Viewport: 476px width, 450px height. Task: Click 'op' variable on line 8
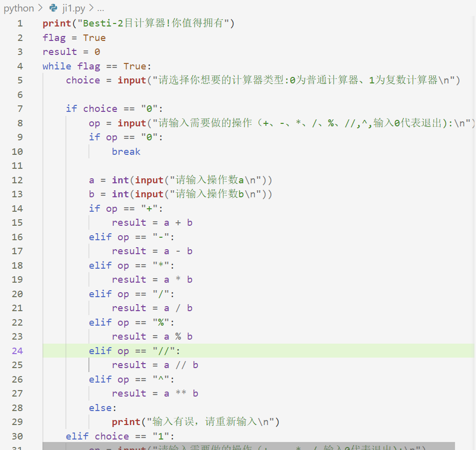tap(94, 123)
